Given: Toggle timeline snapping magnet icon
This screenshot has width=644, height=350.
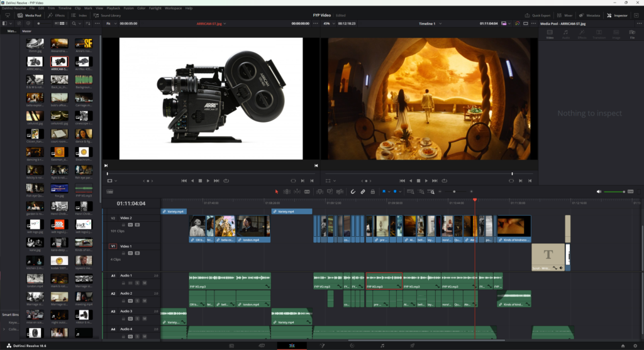Looking at the screenshot, I should 353,191.
